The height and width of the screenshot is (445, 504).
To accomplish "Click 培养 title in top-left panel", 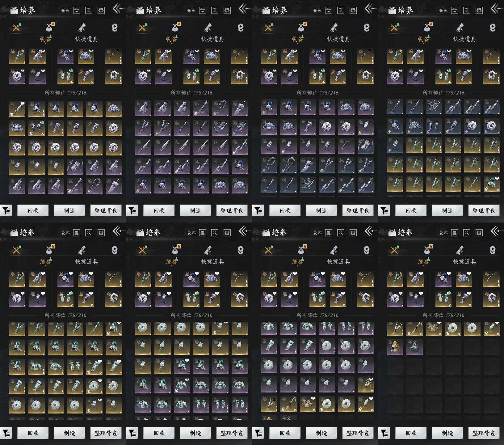I will [27, 11].
